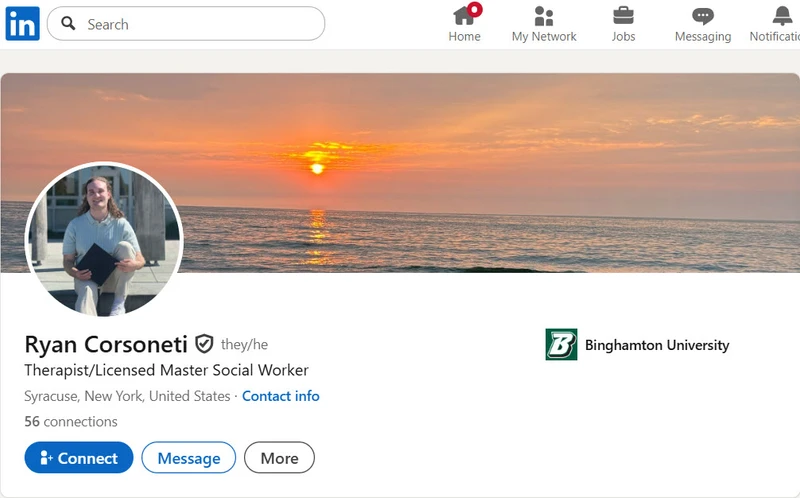
Task: Expand the More options button
Action: 279,458
